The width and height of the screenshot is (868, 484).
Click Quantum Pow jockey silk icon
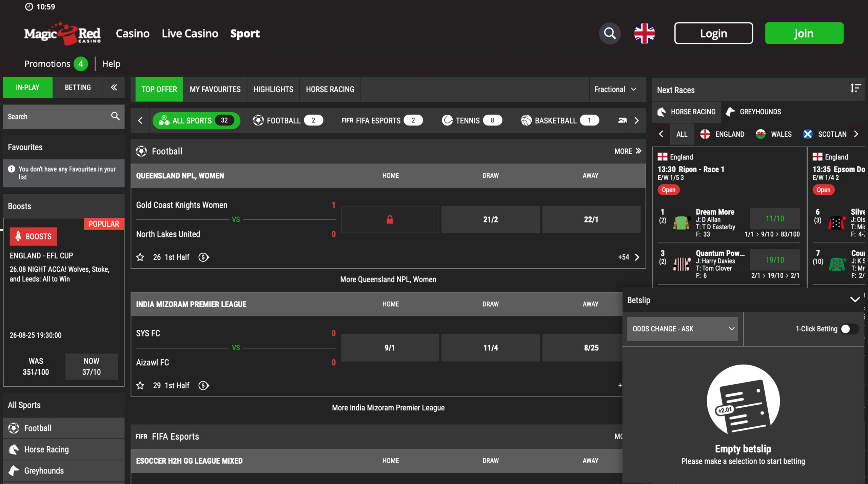(x=682, y=264)
